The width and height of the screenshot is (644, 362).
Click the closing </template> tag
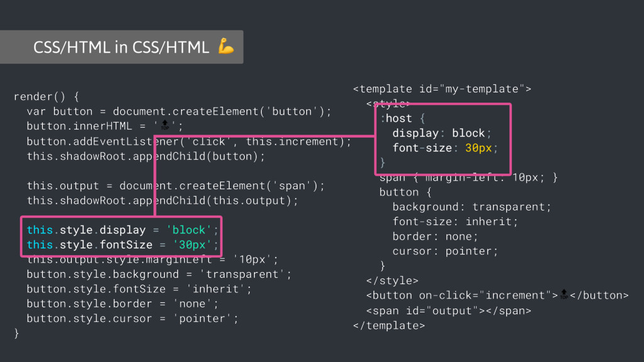click(389, 326)
